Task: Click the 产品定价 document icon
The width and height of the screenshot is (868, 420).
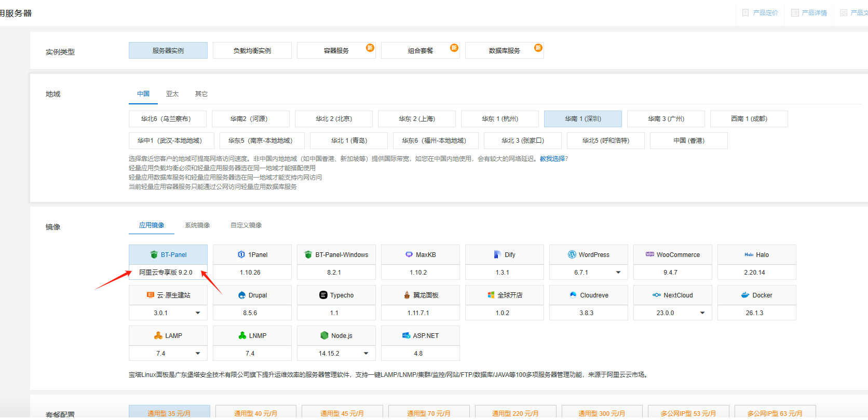Action: coord(745,13)
